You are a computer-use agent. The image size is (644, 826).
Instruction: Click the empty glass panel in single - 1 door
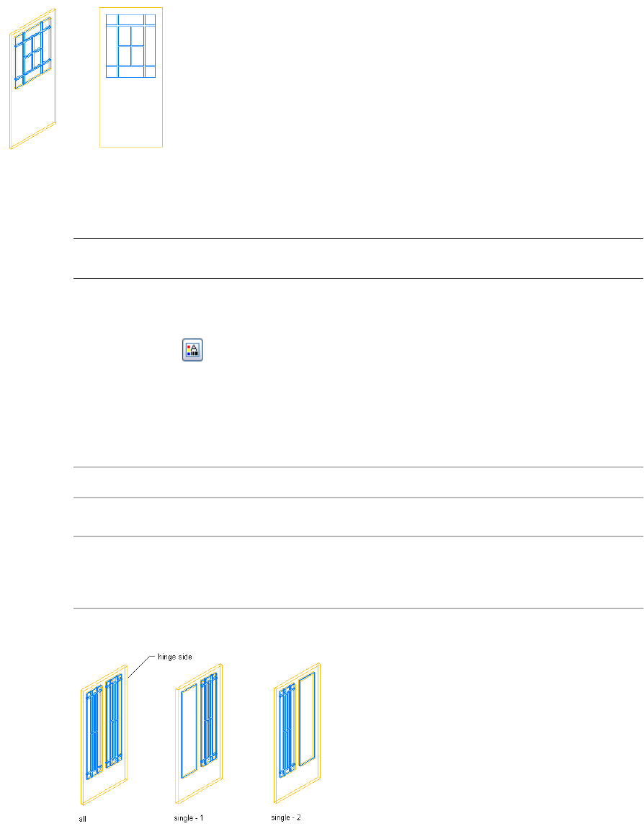189,731
